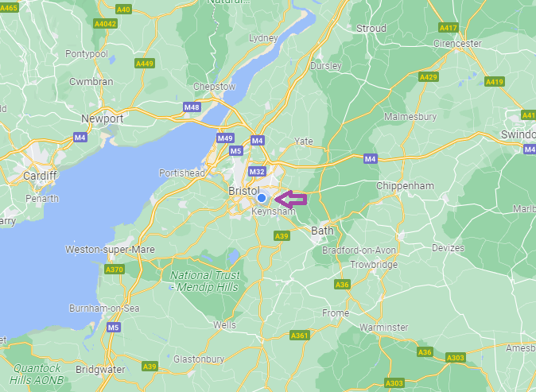This screenshot has width=536, height=392.
Task: Select the Cardiff city label
Action: click(x=40, y=176)
